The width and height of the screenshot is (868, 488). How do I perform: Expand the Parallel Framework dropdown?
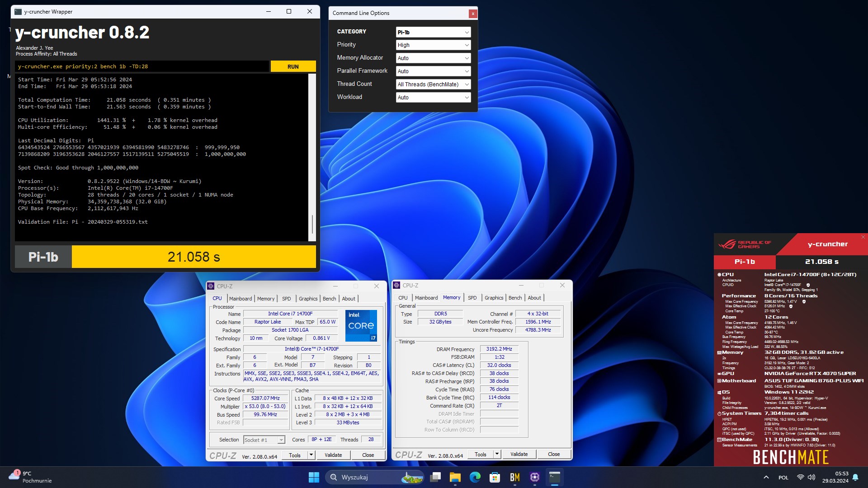[x=433, y=71]
